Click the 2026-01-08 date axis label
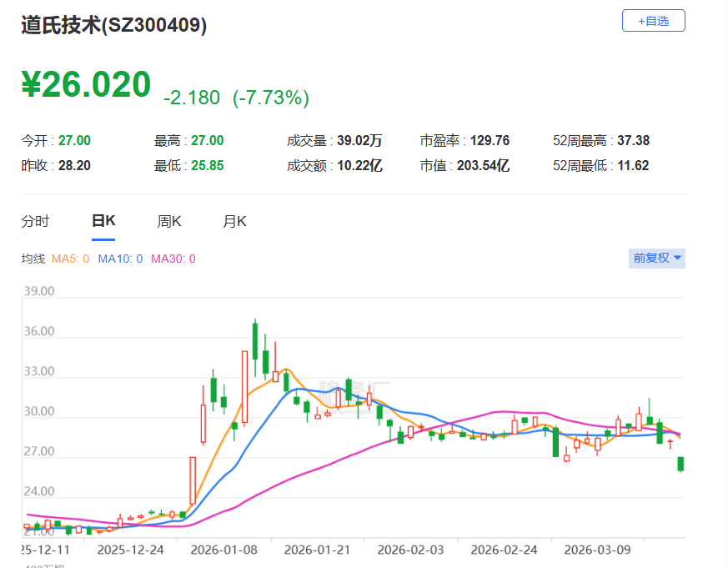This screenshot has height=568, width=728. coord(223,550)
